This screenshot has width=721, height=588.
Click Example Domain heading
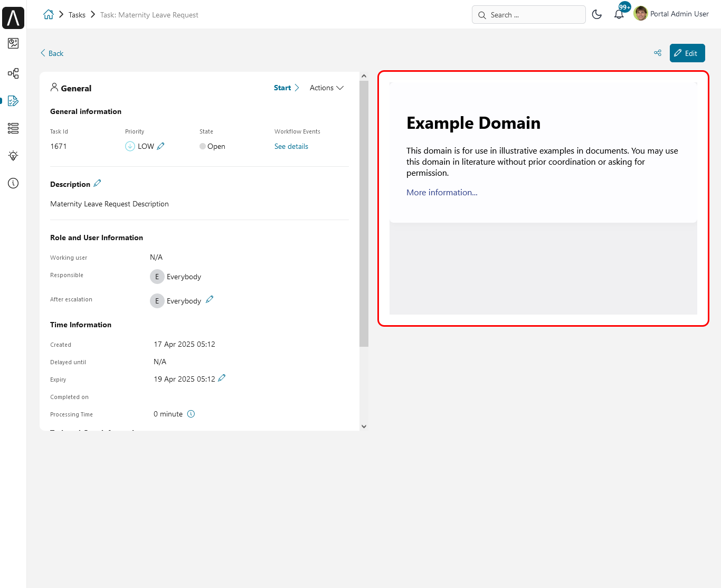click(x=473, y=123)
